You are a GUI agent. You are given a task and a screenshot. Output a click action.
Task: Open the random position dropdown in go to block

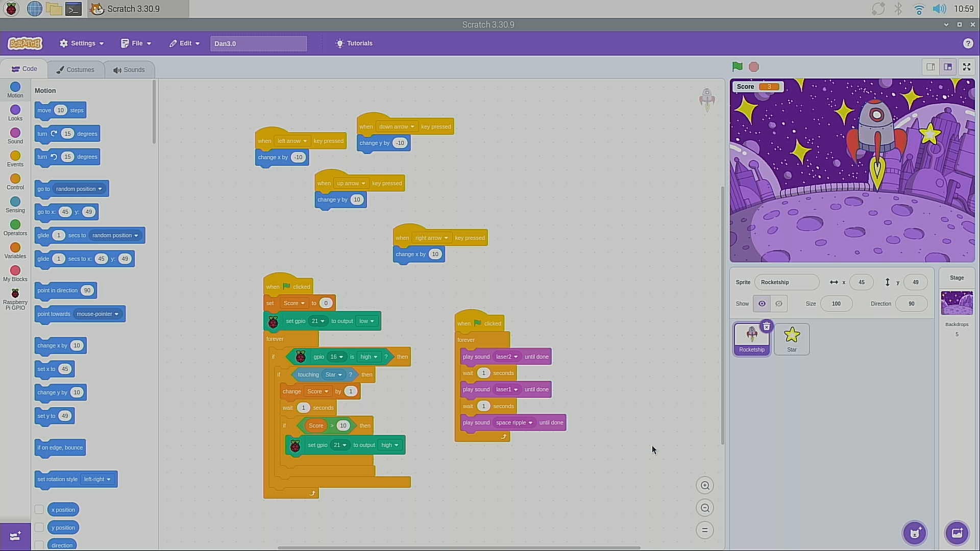pos(79,189)
